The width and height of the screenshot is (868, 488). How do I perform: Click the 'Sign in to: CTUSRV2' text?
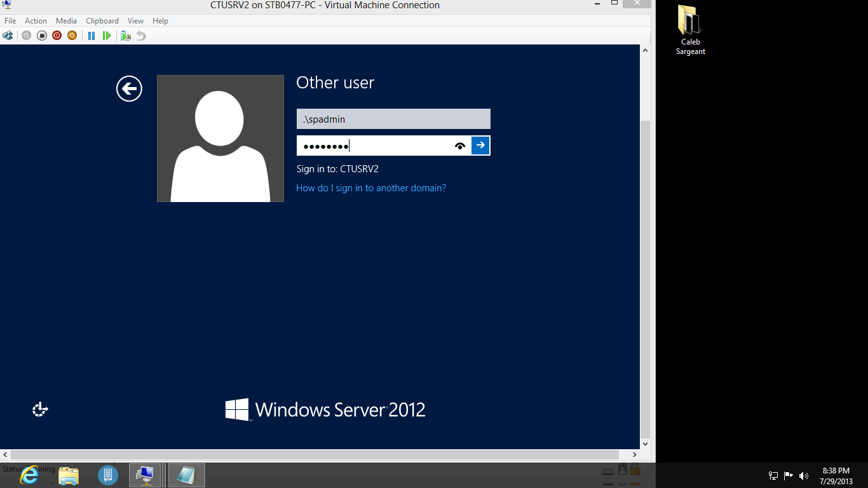337,169
